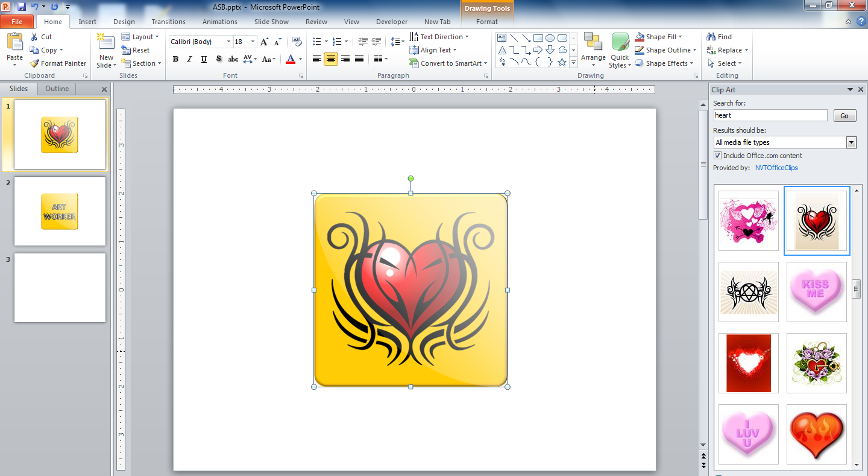Click the Paste clipboard icon
This screenshot has height=476, width=868.
pyautogui.click(x=14, y=43)
